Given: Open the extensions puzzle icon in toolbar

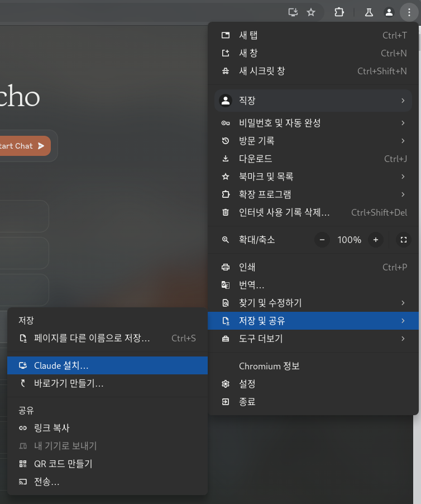Looking at the screenshot, I should (339, 12).
